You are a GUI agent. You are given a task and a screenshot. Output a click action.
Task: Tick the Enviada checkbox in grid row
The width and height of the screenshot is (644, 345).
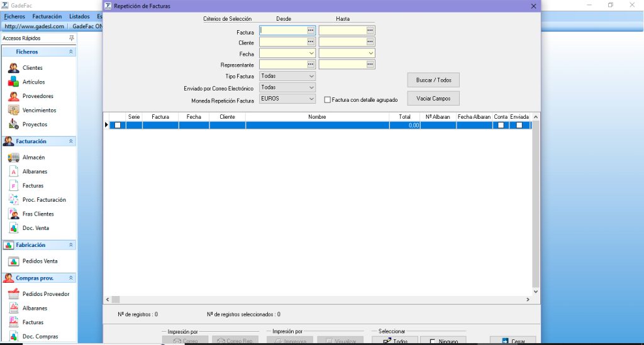click(x=519, y=126)
